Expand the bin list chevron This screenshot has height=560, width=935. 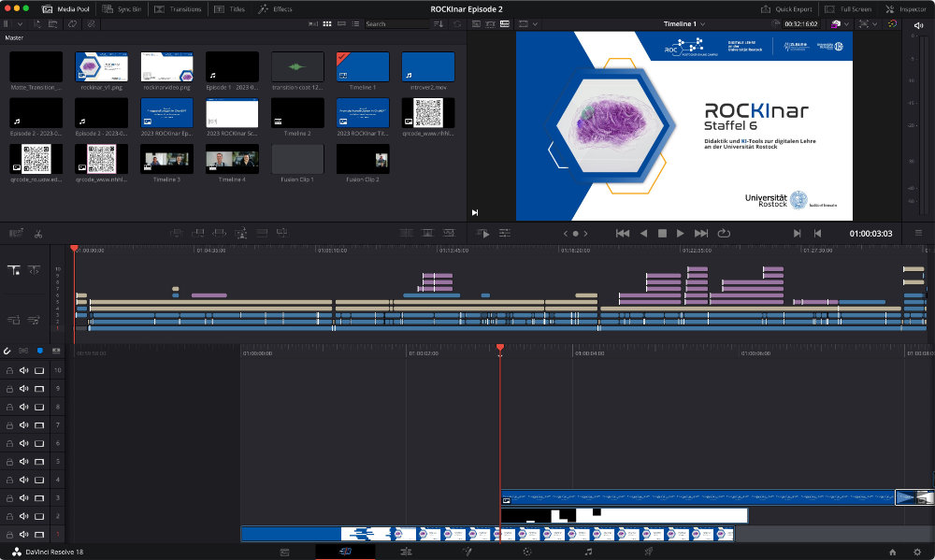pyautogui.click(x=20, y=24)
